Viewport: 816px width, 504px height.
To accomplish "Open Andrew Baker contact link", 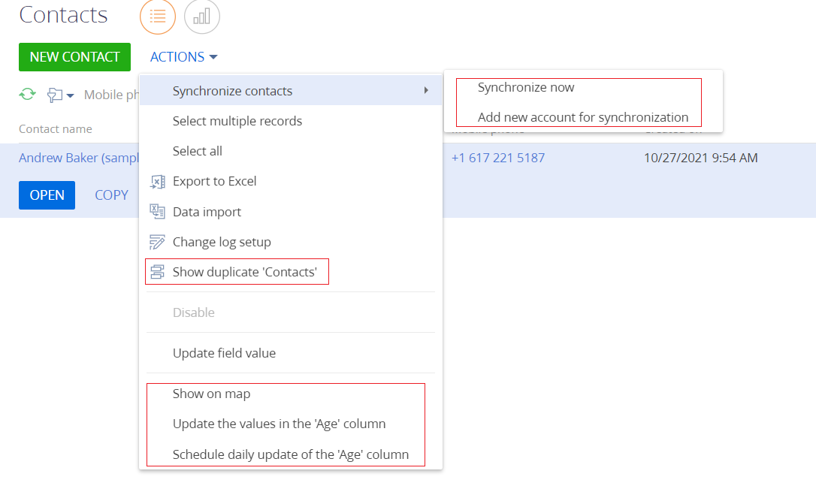I will [79, 158].
